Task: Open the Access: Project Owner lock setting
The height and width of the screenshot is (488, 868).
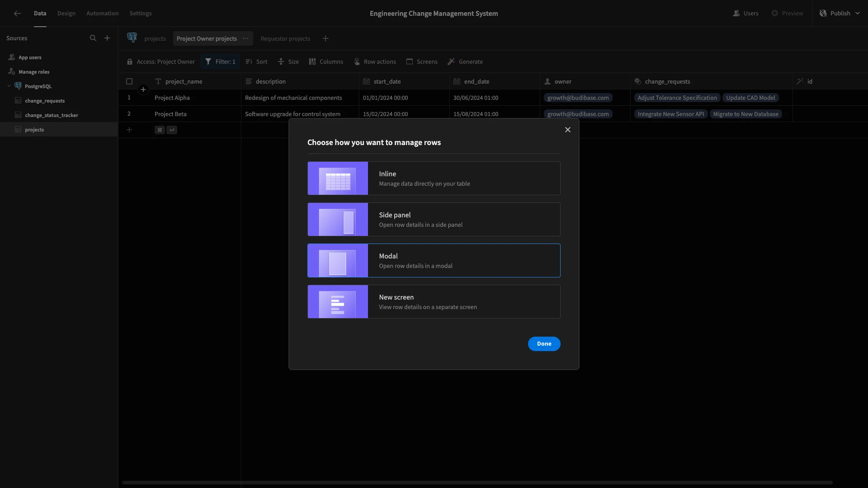Action: [x=161, y=61]
